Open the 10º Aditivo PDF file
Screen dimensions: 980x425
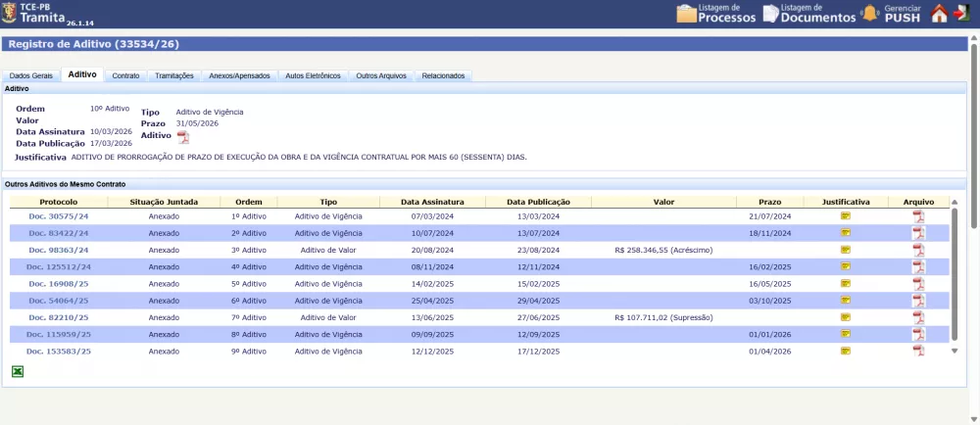point(182,137)
